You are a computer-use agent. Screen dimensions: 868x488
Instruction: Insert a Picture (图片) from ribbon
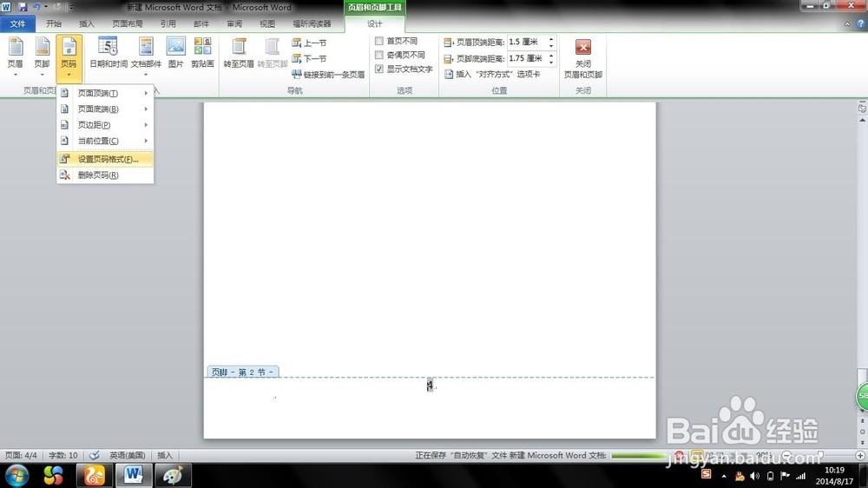click(x=176, y=53)
